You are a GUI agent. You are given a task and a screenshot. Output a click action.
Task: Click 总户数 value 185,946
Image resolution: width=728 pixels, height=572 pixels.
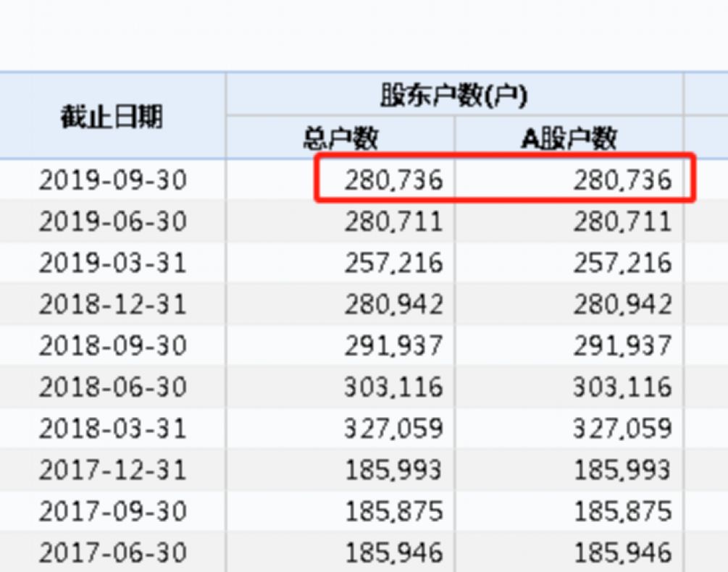(393, 552)
